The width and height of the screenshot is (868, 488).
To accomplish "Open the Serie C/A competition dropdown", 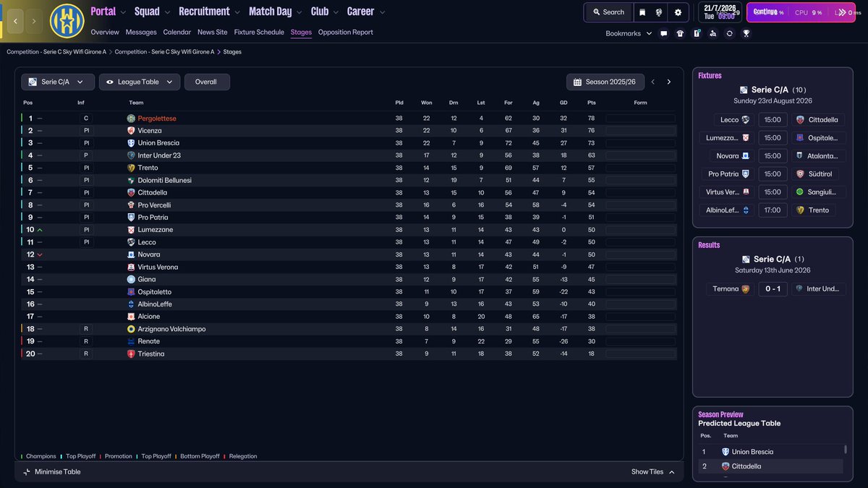I will tap(58, 82).
